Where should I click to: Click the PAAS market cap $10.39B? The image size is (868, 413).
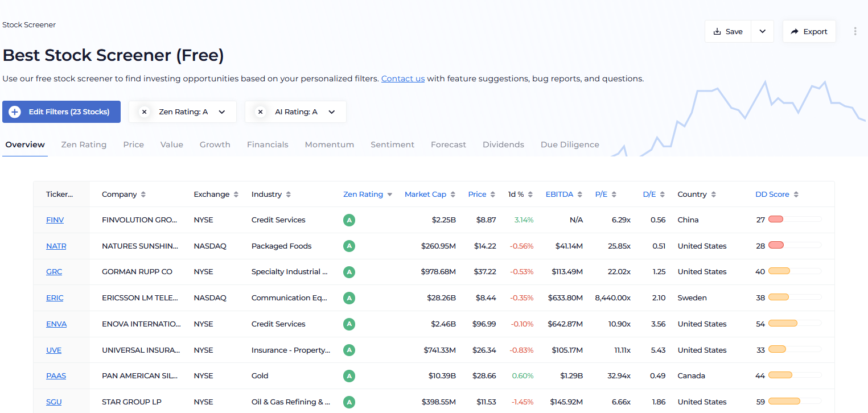click(442, 376)
